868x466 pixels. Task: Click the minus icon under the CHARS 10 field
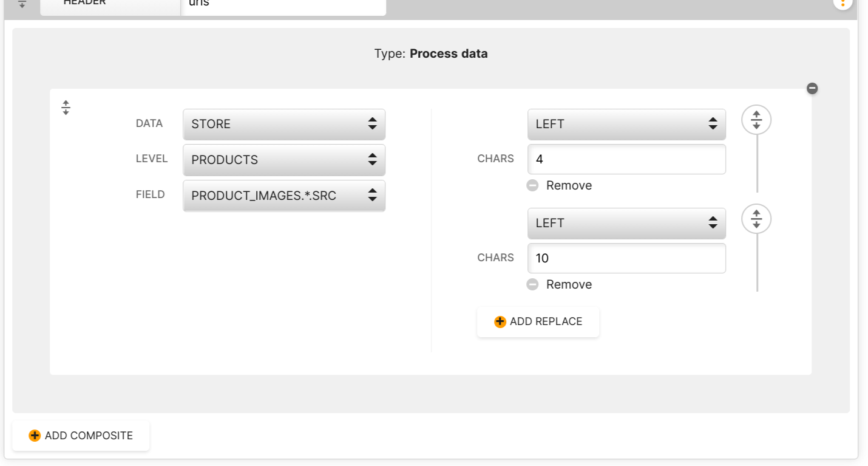(532, 284)
